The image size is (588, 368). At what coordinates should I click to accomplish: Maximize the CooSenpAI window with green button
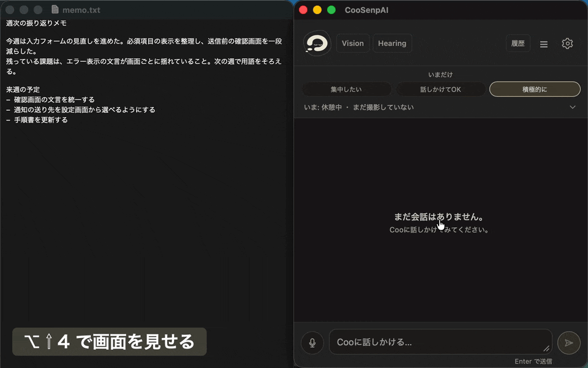click(x=331, y=10)
